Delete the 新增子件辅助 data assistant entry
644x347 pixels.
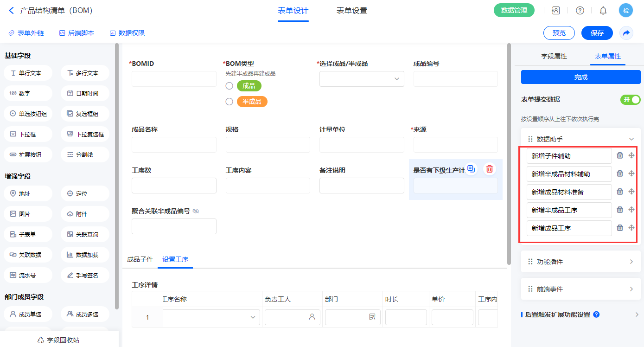(x=620, y=155)
